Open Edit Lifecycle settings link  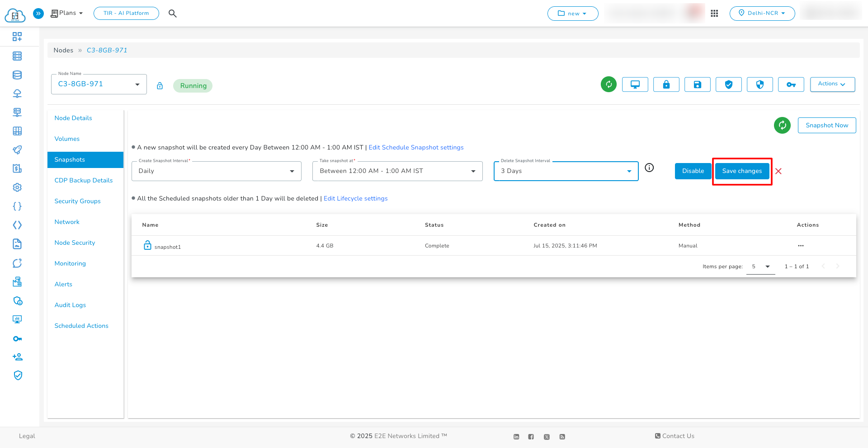click(x=355, y=198)
